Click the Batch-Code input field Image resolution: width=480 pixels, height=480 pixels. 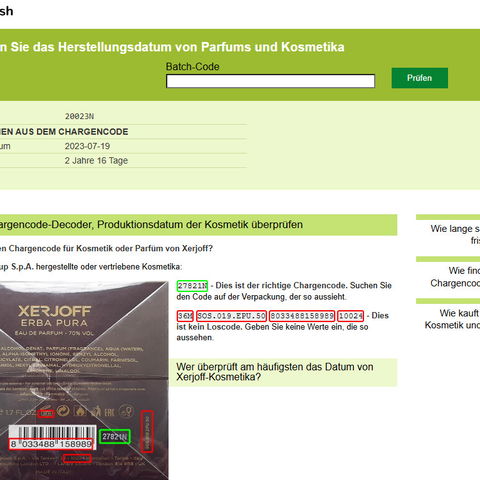[270, 81]
